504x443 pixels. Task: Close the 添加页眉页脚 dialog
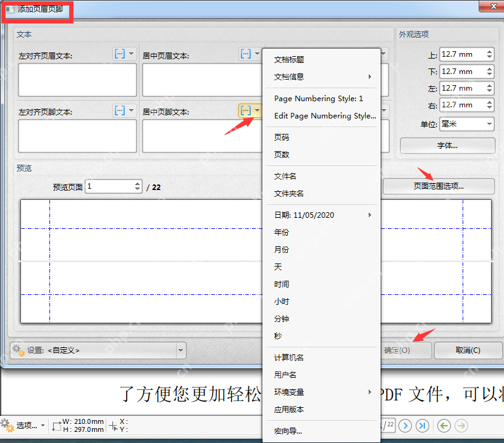492,6
